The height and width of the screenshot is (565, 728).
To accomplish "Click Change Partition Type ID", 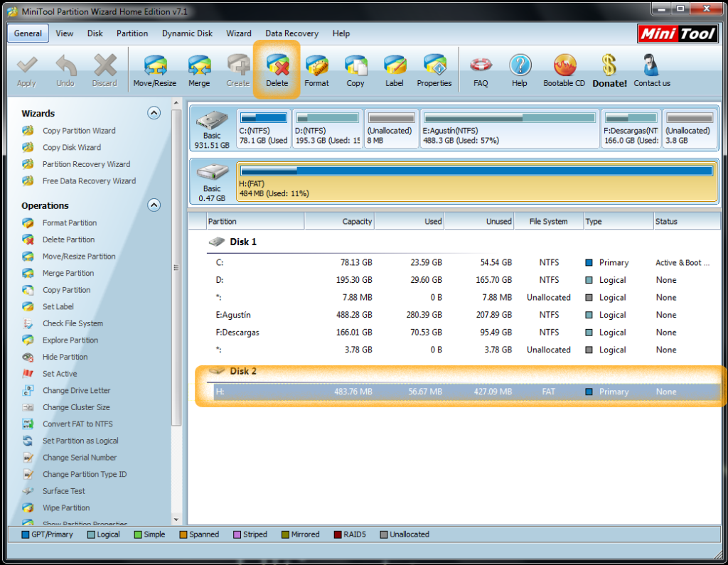I will coord(85,474).
